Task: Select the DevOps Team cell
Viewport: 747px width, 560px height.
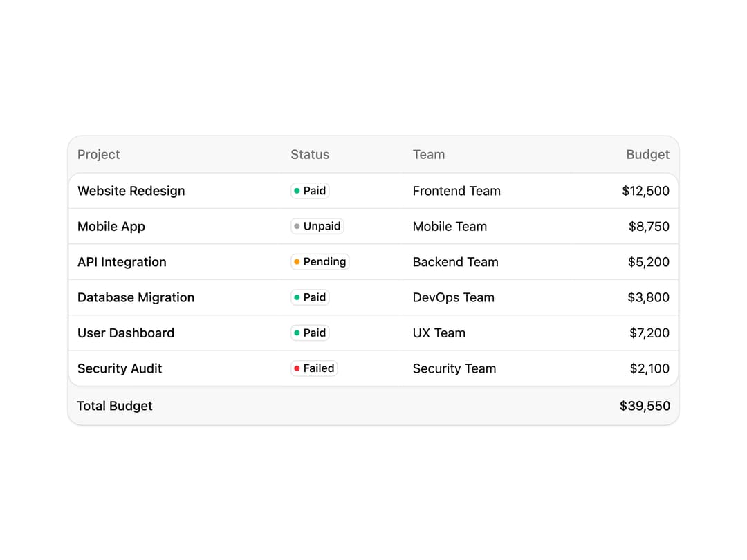Action: point(453,297)
